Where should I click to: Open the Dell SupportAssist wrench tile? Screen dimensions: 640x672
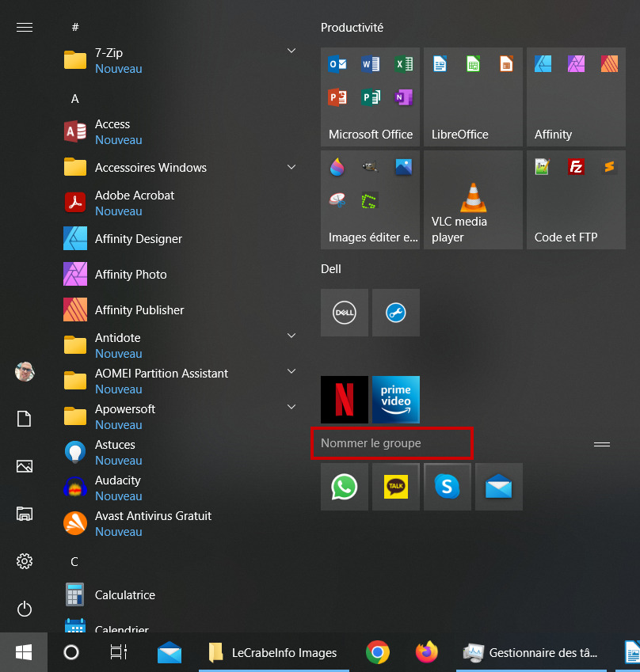click(x=395, y=313)
